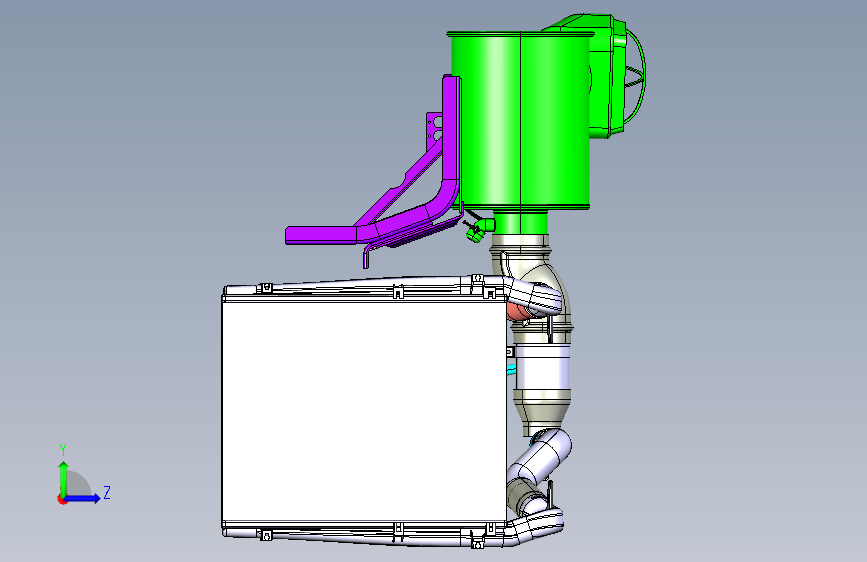The width and height of the screenshot is (867, 562).
Task: Select the lower angled silver elbow pipe
Action: tap(541, 458)
